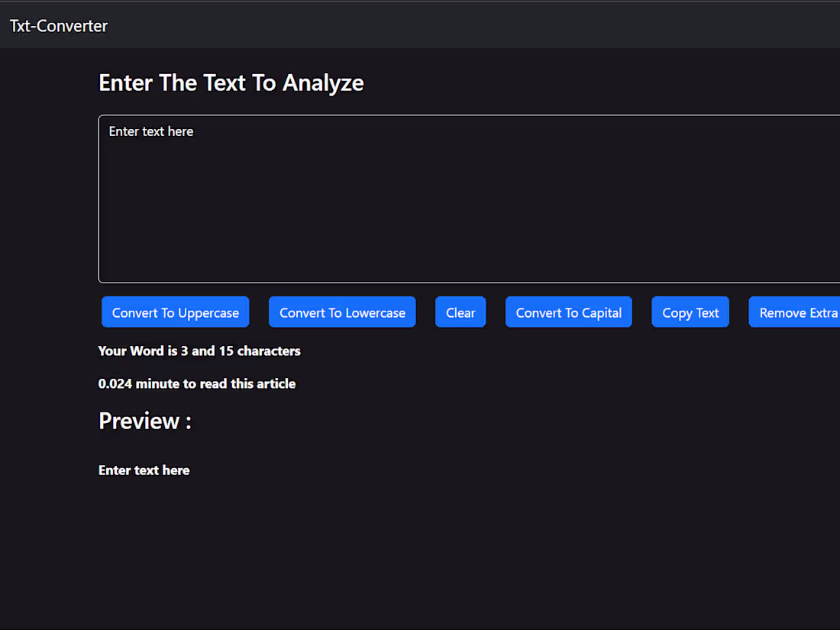
Task: Lowercase everything via Convert To Lowercase
Action: point(342,312)
